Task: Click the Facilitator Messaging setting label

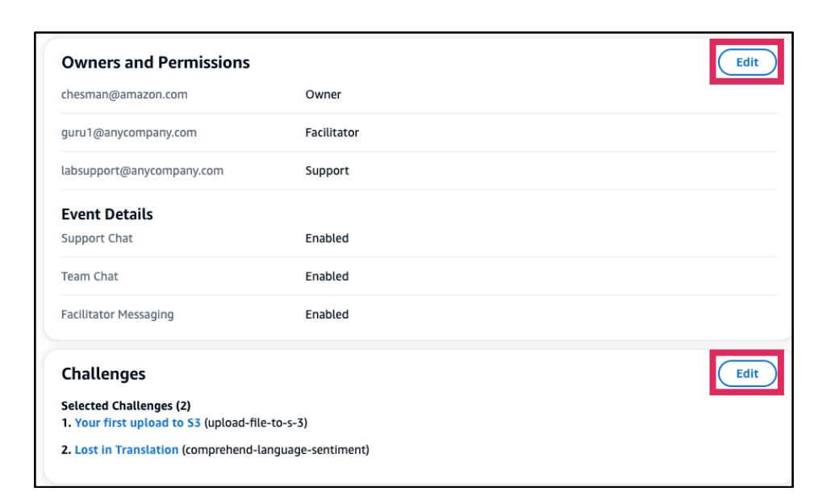Action: (x=119, y=315)
